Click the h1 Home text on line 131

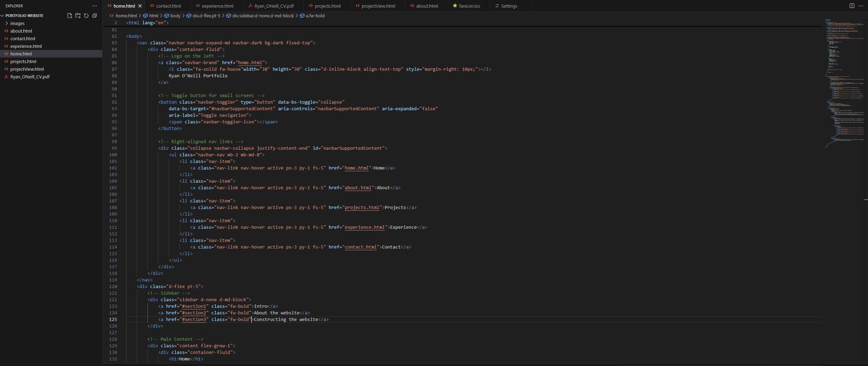pyautogui.click(x=185, y=359)
